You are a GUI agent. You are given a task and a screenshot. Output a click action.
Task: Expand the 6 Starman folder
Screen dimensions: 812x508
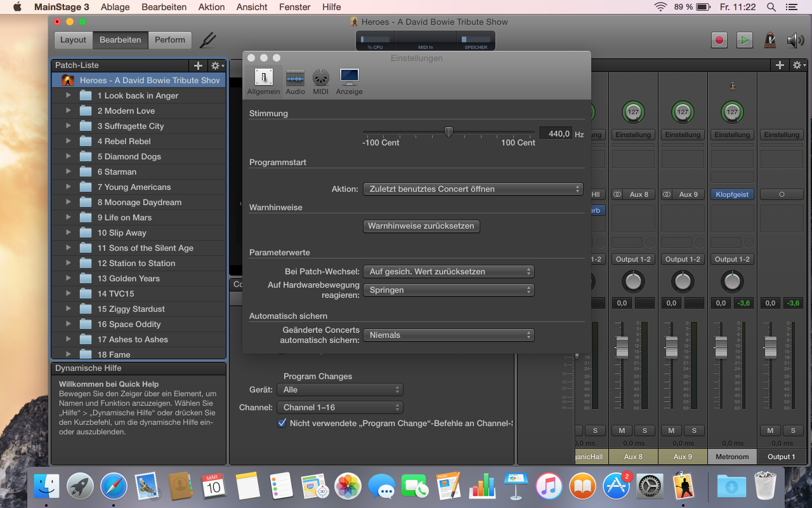[69, 171]
